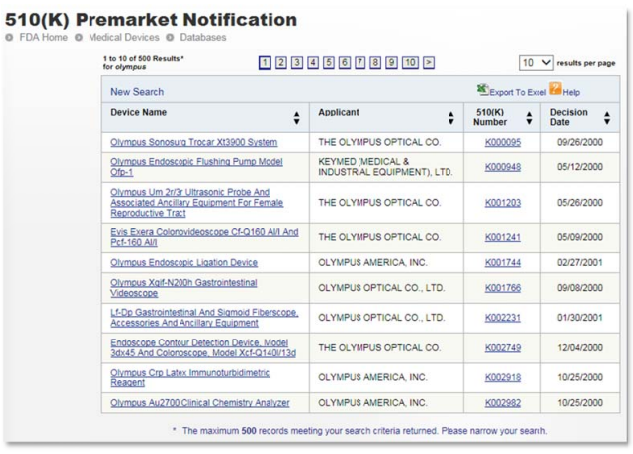Go to next results page arrow
The height and width of the screenshot is (454, 633).
(x=429, y=62)
